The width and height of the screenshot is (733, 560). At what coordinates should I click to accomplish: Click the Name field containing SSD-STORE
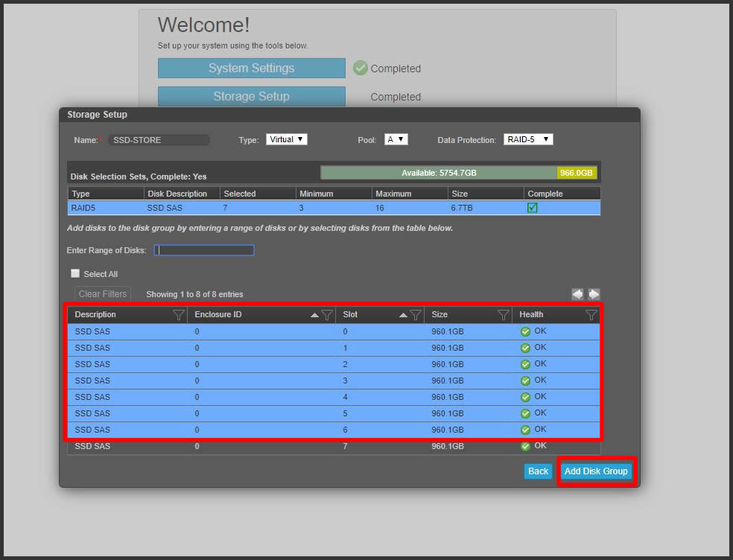159,140
